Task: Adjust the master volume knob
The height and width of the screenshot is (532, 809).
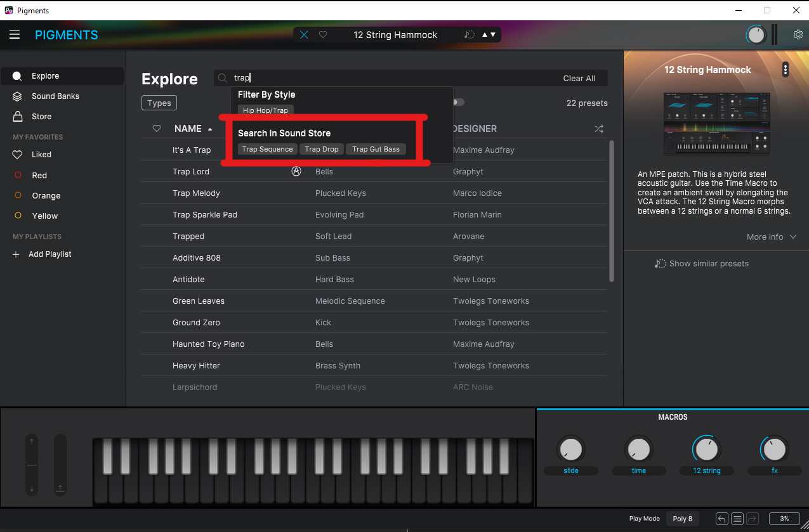Action: click(x=756, y=35)
